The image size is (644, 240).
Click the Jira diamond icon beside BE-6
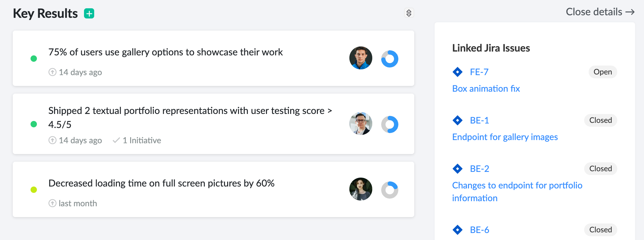click(458, 230)
